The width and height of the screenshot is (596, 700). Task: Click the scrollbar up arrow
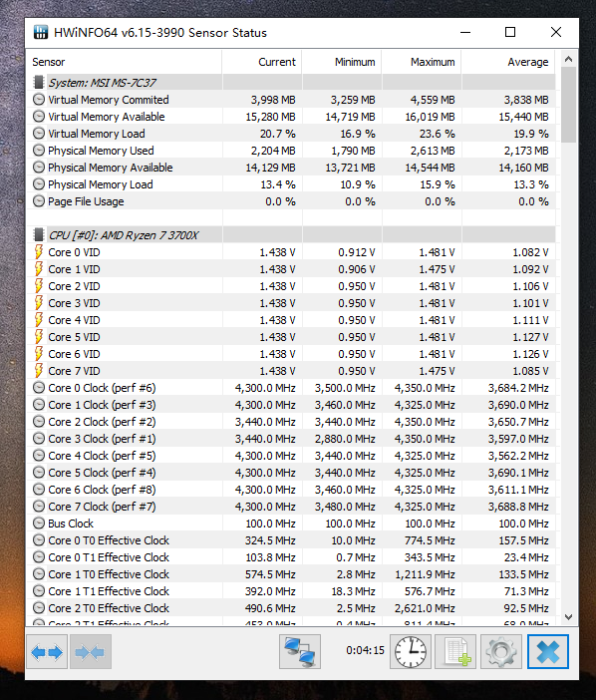tap(568, 59)
